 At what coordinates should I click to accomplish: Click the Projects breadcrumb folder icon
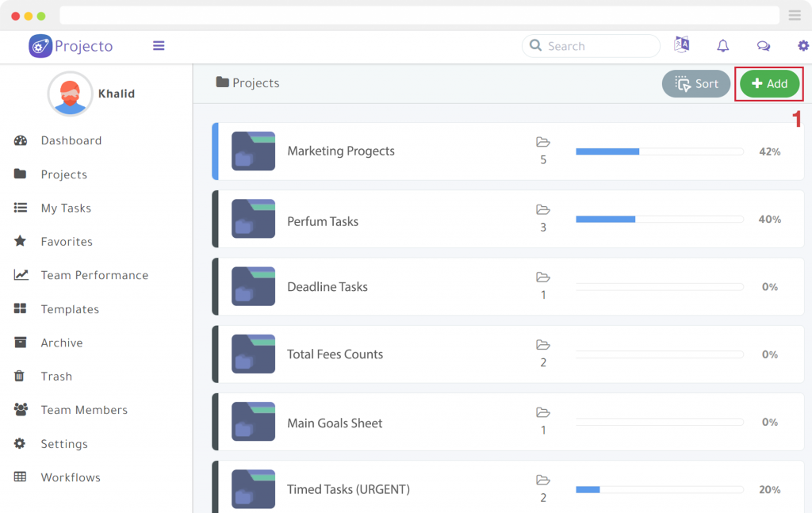[x=223, y=82]
